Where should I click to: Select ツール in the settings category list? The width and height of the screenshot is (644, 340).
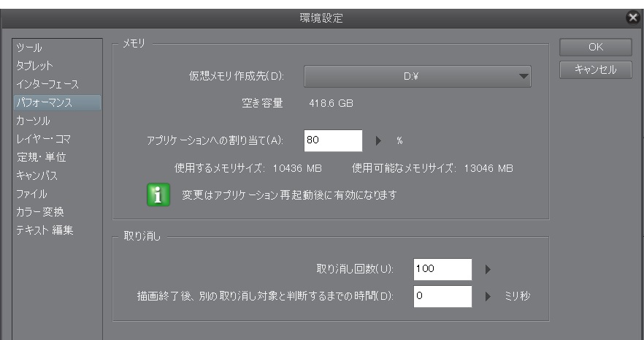tap(27, 48)
